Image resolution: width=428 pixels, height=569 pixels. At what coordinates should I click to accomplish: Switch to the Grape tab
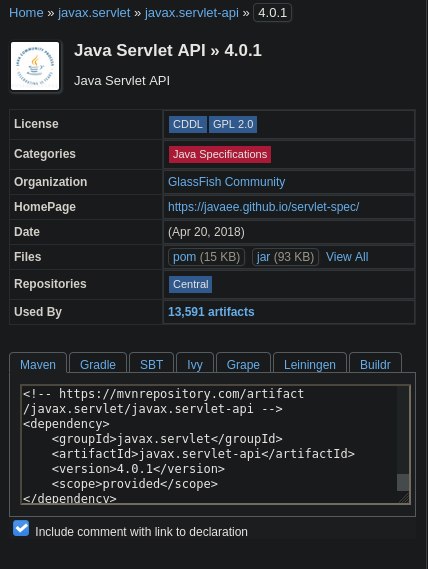click(x=243, y=364)
